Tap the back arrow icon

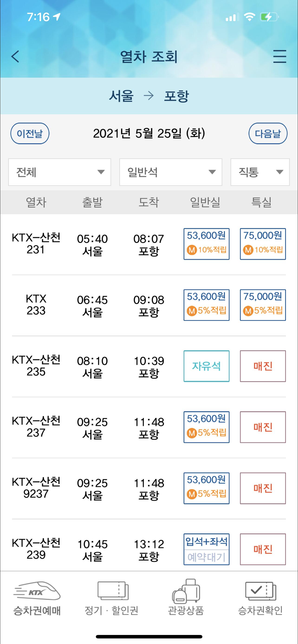pyautogui.click(x=16, y=56)
